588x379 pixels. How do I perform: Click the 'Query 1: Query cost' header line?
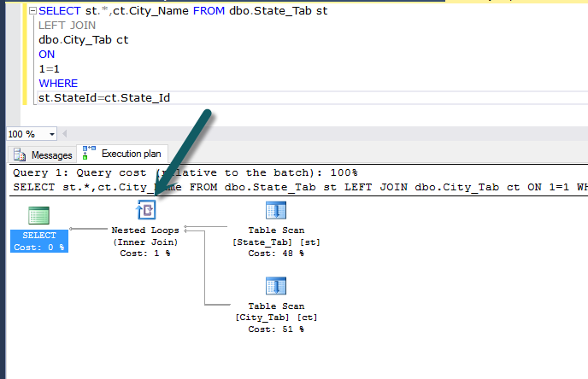(x=185, y=172)
